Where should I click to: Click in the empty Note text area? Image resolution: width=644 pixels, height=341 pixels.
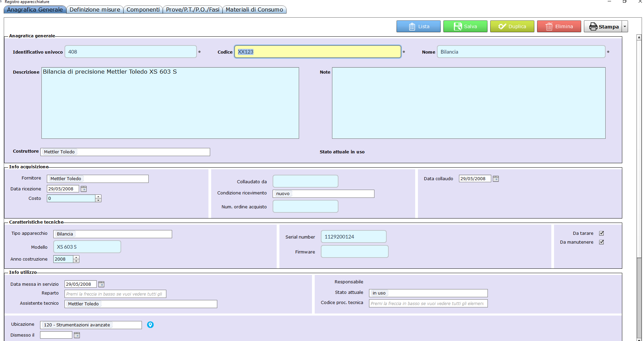468,103
